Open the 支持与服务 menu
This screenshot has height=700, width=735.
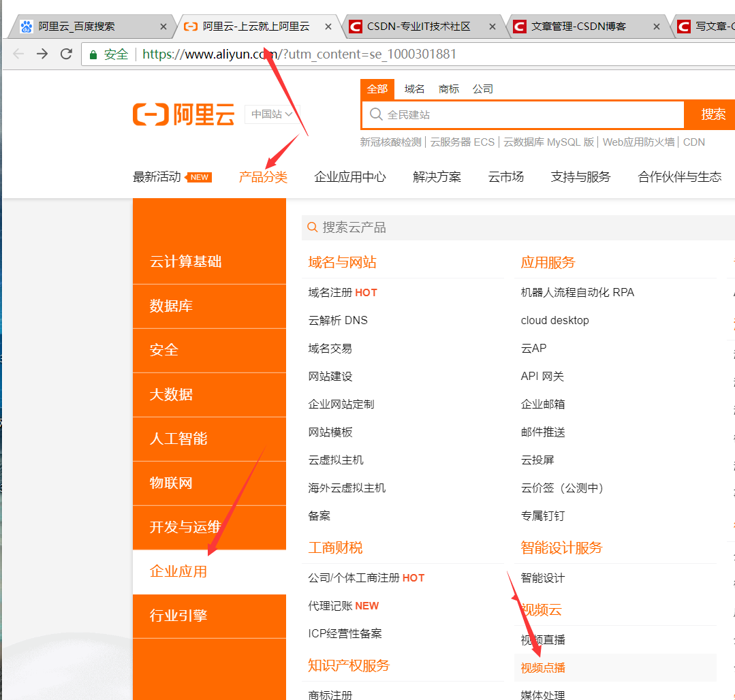[x=580, y=176]
